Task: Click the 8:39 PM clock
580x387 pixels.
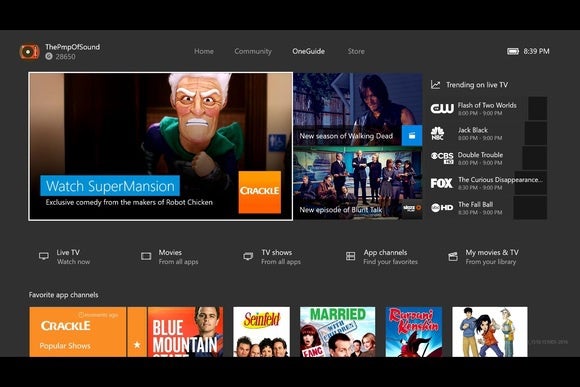Action: point(536,51)
